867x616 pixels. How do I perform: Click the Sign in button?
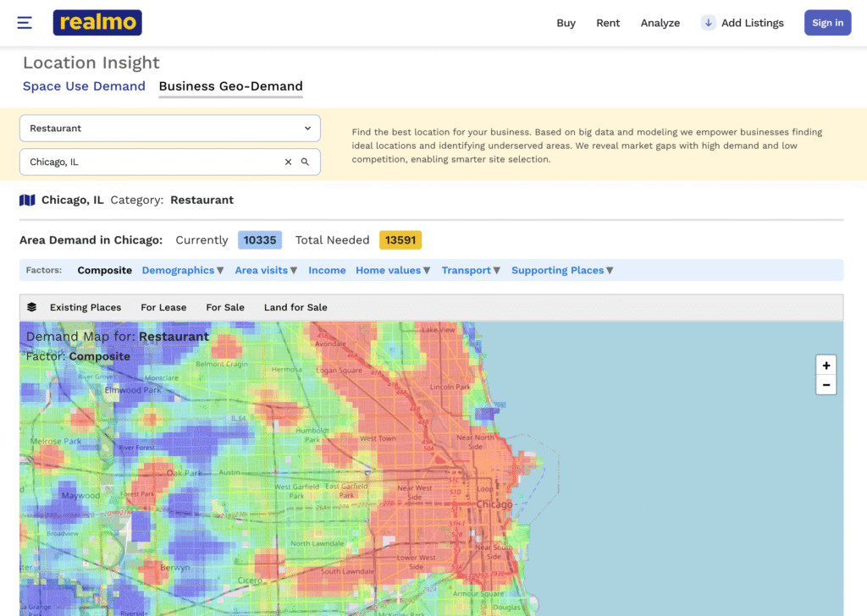pyautogui.click(x=827, y=23)
